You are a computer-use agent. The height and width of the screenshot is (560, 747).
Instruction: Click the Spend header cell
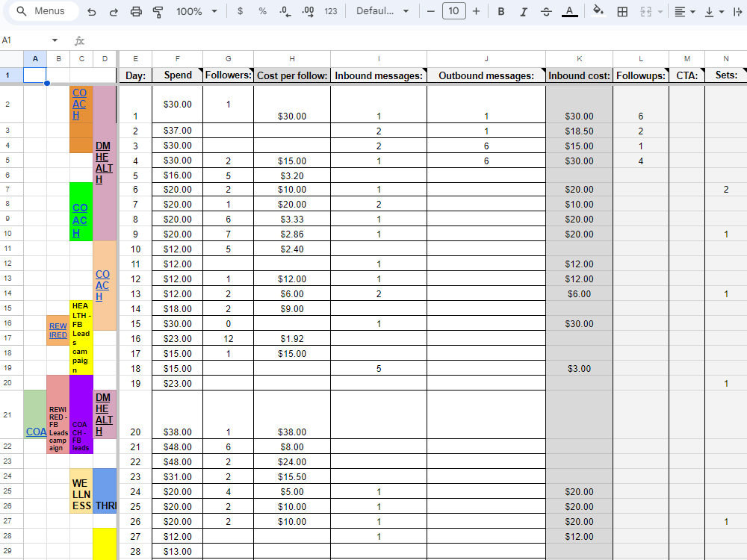tap(178, 75)
